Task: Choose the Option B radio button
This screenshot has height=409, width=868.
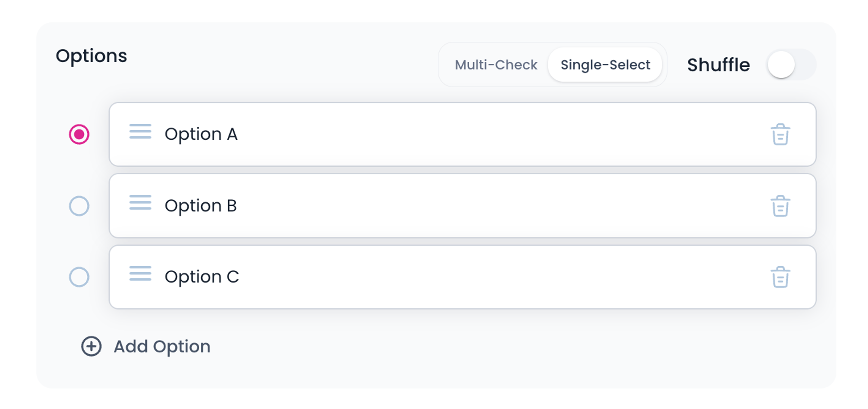Action: click(x=79, y=206)
